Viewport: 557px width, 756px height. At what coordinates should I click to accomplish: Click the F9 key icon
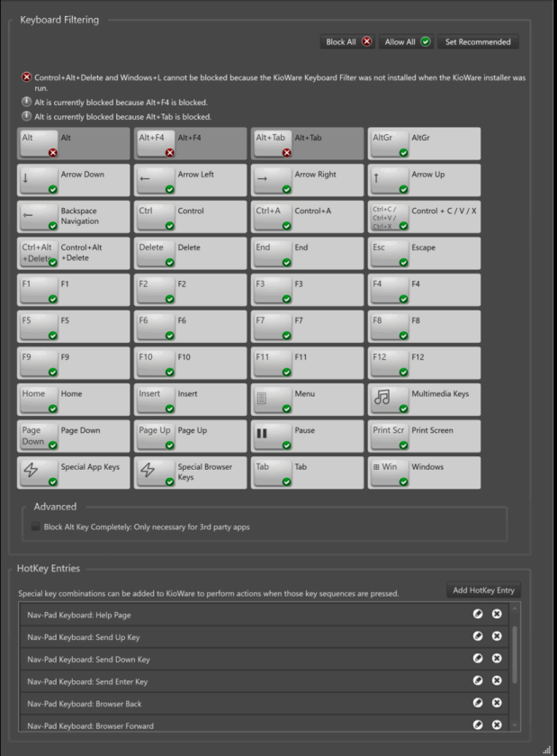[39, 364]
